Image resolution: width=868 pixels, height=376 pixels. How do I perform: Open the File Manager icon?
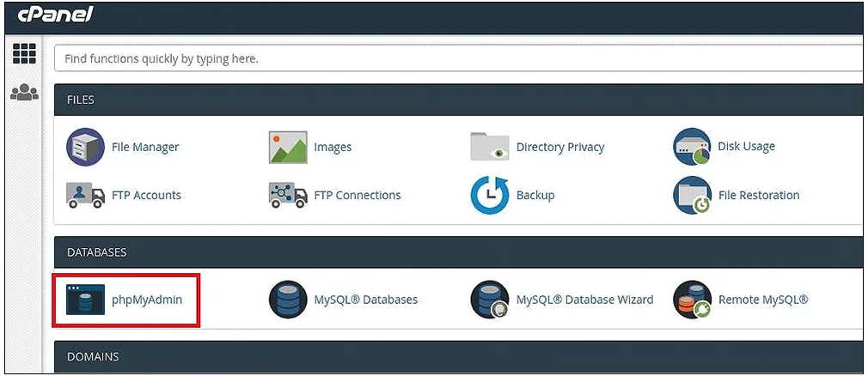pyautogui.click(x=85, y=147)
